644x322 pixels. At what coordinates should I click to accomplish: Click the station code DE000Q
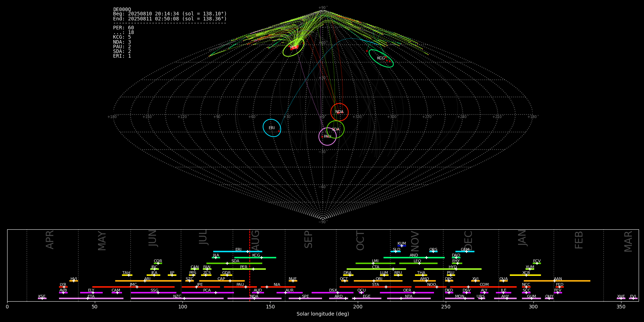(x=122, y=9)
